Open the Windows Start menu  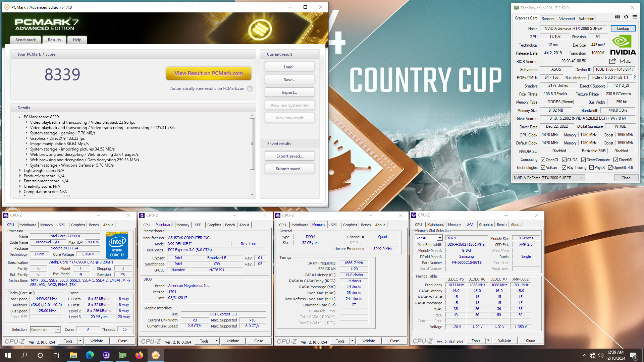[x=8, y=355]
